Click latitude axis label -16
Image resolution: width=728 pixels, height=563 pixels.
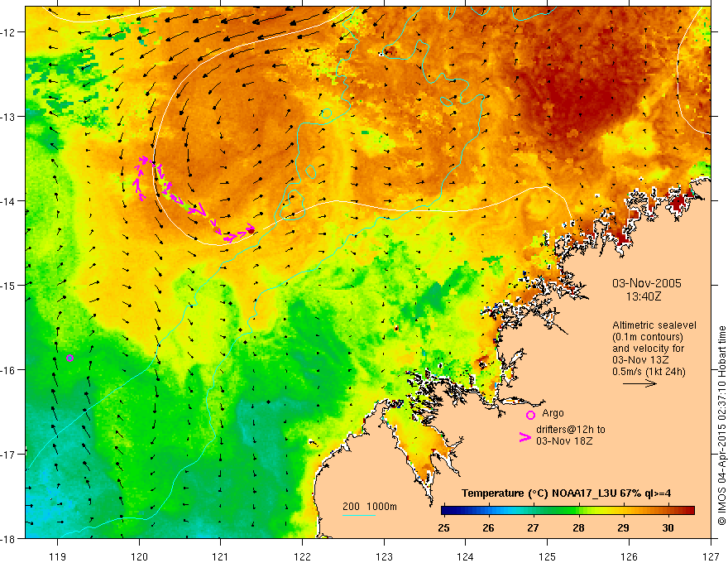(x=9, y=370)
